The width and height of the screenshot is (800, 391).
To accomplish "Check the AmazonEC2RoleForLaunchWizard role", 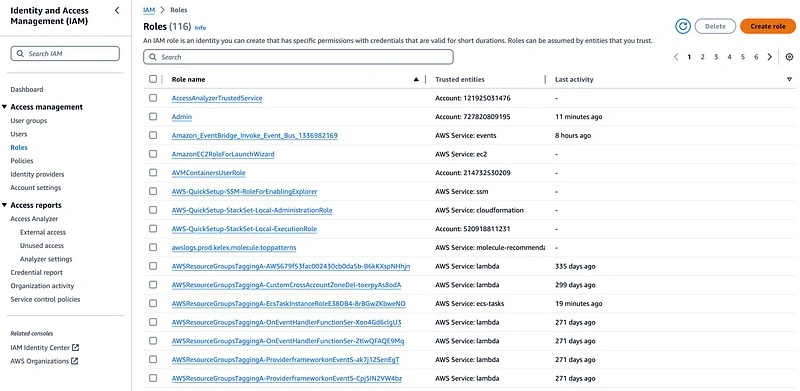I will (x=153, y=154).
